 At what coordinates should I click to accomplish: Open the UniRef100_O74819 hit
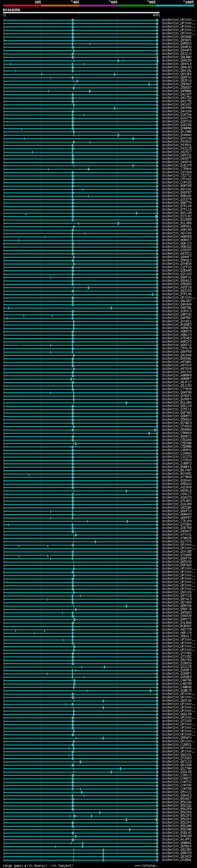click(x=177, y=426)
